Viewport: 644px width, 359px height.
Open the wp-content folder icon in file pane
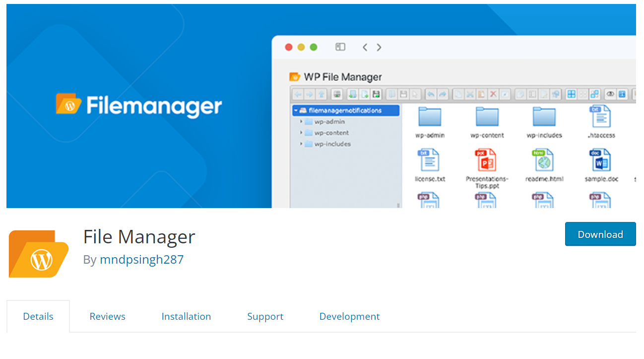coord(487,117)
